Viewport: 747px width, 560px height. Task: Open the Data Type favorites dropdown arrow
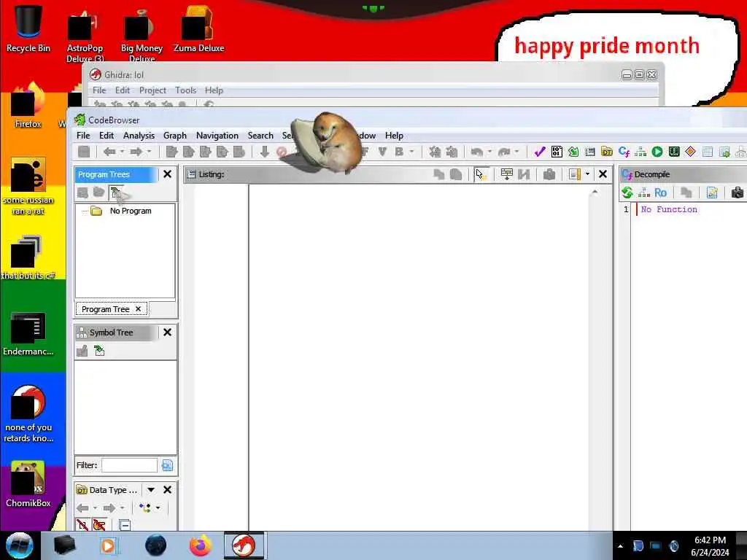(158, 508)
